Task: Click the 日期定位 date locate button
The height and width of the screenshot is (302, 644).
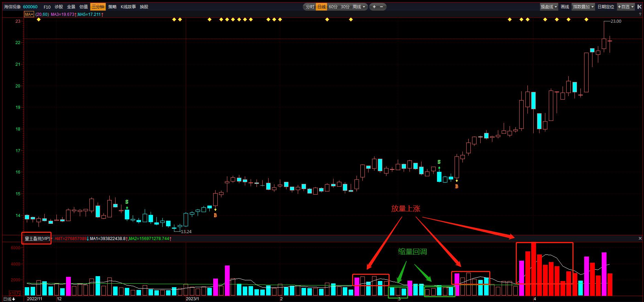Action: [606, 7]
